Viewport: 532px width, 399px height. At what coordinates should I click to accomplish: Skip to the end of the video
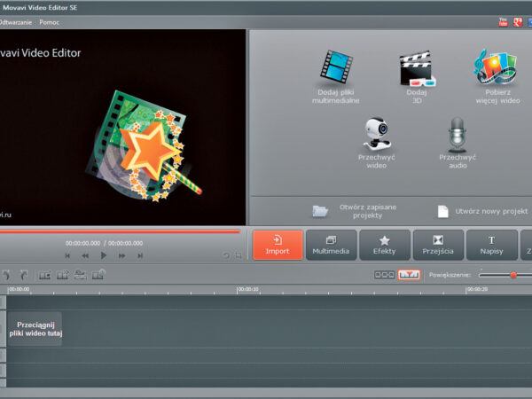[140, 255]
